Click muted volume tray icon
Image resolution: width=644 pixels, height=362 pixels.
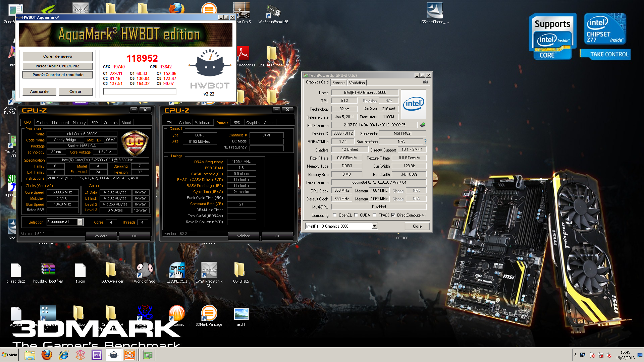(x=609, y=355)
